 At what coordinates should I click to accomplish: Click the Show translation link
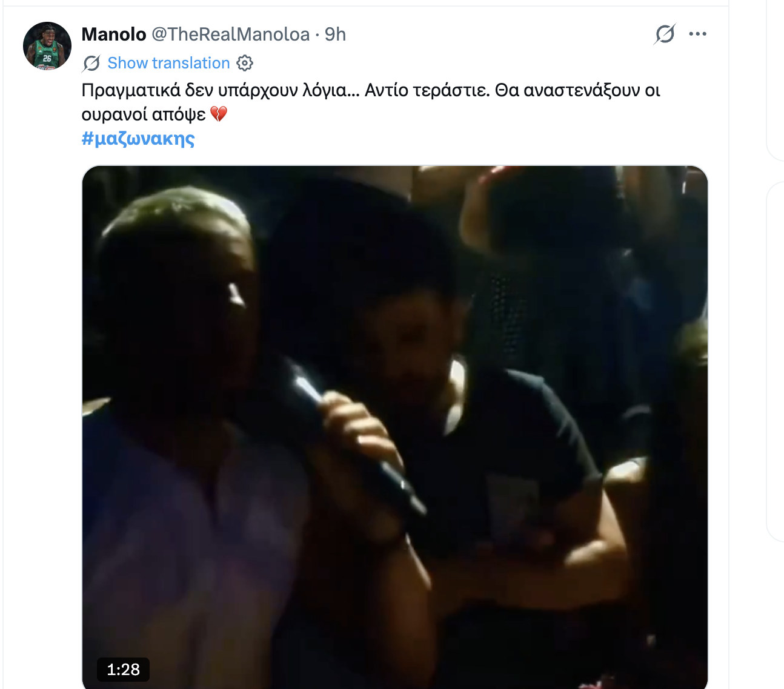point(168,63)
